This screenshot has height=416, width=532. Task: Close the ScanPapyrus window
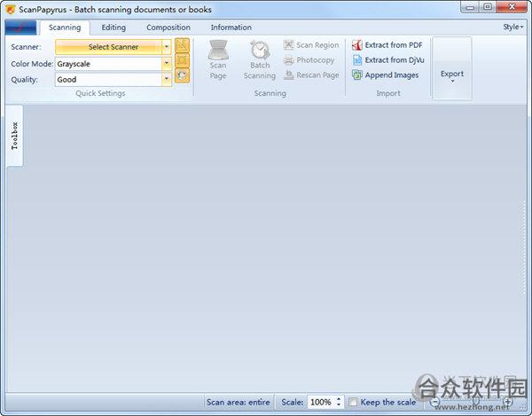[x=512, y=7]
